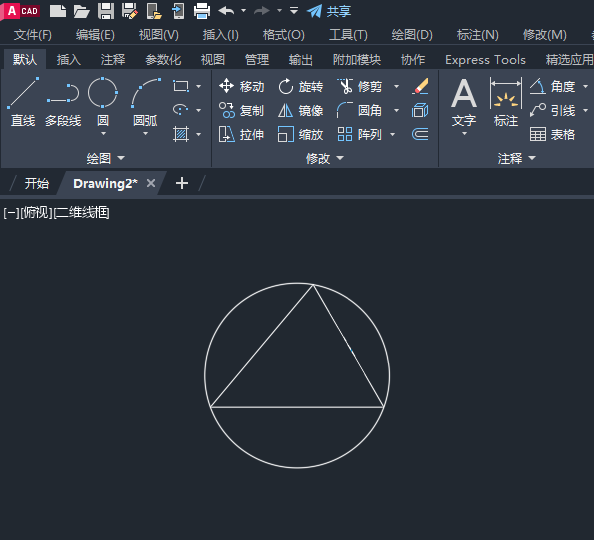Click the Hatch tool icon
The image size is (594, 540).
[181, 134]
